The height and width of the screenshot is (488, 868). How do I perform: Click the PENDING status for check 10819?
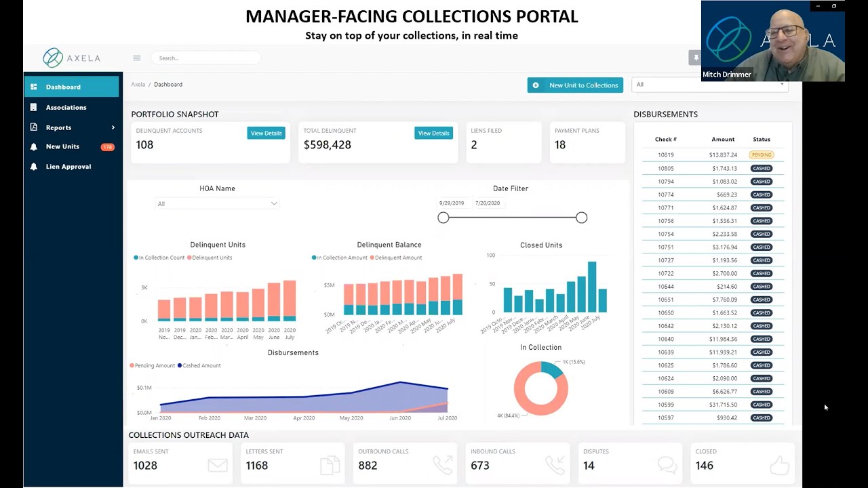pyautogui.click(x=762, y=155)
